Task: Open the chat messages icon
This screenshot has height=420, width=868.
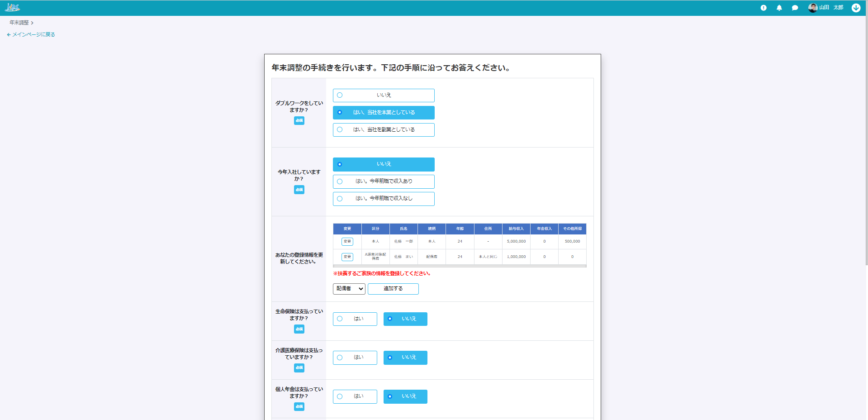Action: (x=795, y=8)
